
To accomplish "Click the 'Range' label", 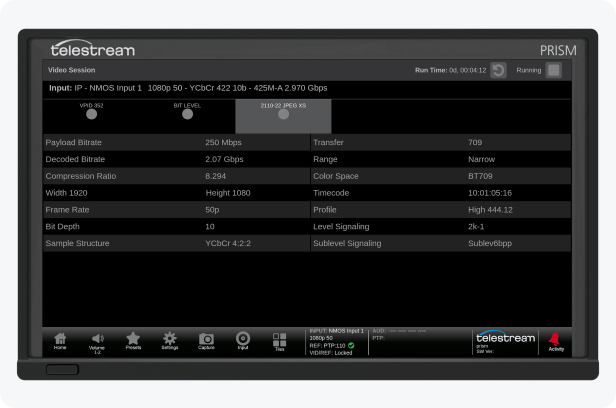I will click(325, 159).
